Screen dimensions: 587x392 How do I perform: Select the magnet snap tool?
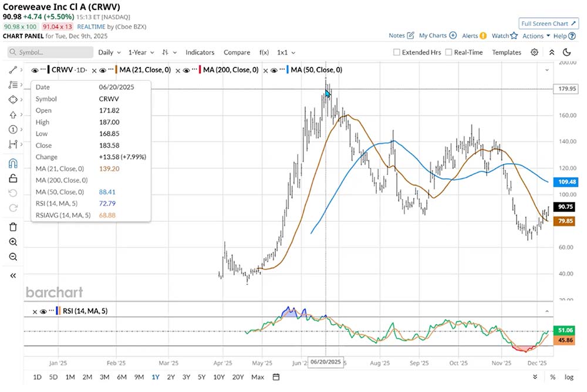[x=13, y=164]
